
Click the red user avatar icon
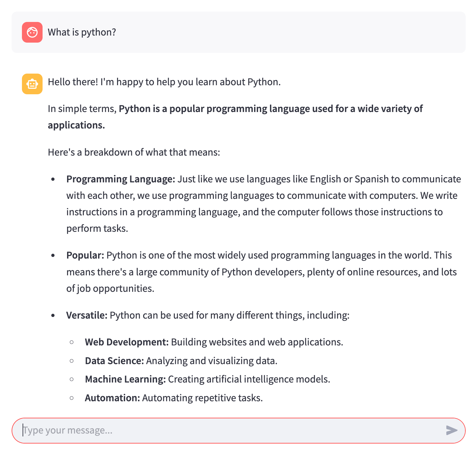pyautogui.click(x=32, y=32)
